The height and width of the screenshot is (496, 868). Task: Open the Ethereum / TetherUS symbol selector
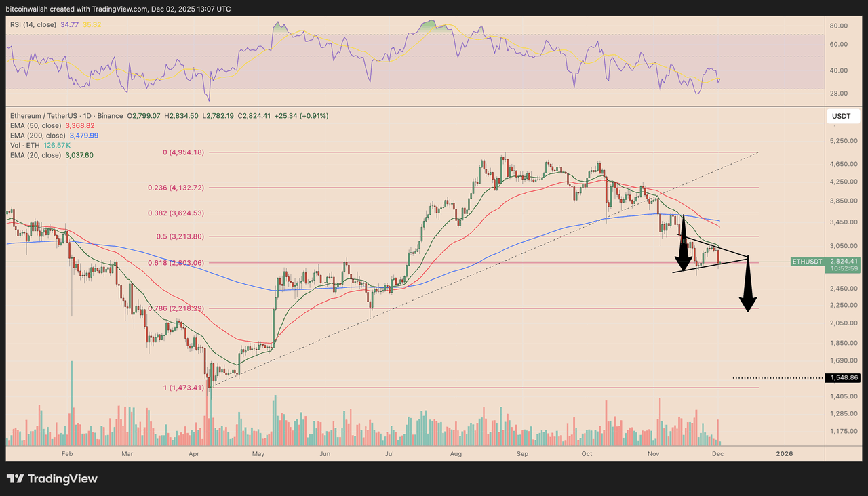43,115
